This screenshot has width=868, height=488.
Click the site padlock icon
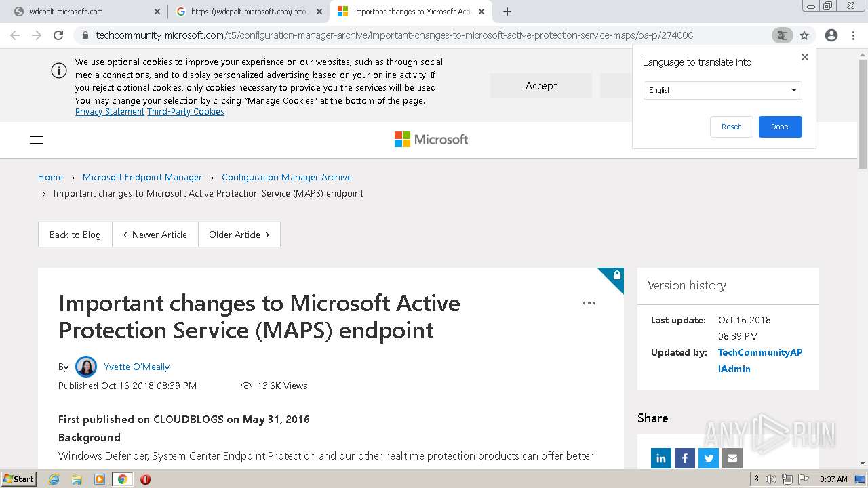[85, 35]
